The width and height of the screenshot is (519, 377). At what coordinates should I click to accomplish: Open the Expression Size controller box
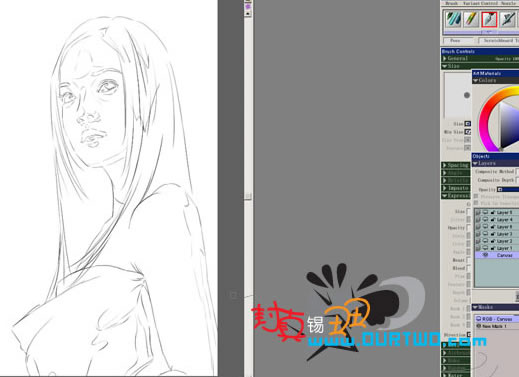(469, 212)
